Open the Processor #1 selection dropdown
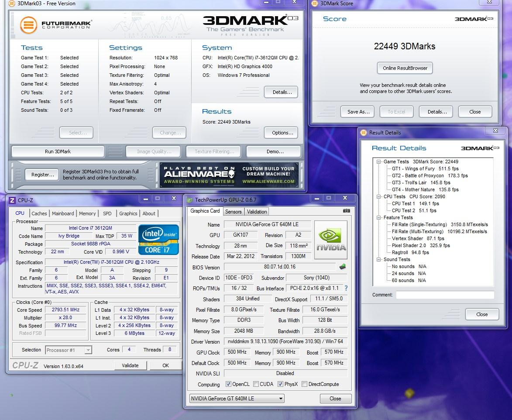 coord(69,350)
